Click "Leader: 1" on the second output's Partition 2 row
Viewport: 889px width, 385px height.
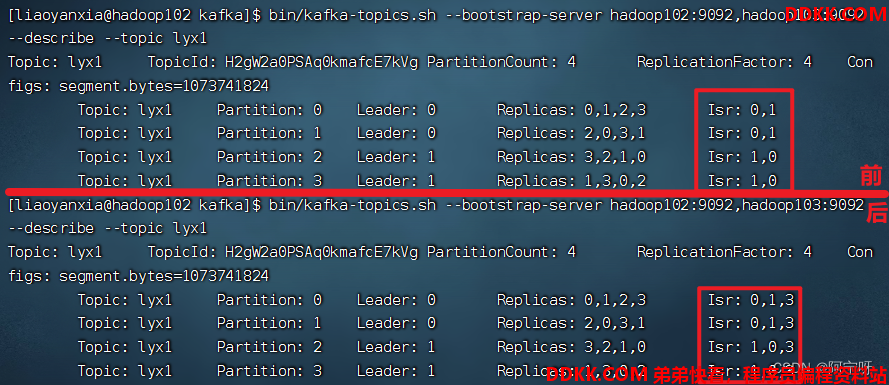click(396, 347)
